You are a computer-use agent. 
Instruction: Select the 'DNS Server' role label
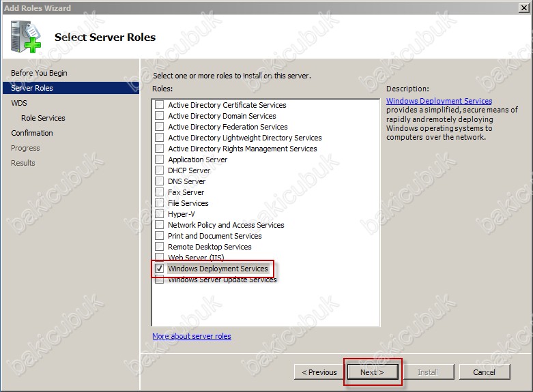(x=186, y=181)
